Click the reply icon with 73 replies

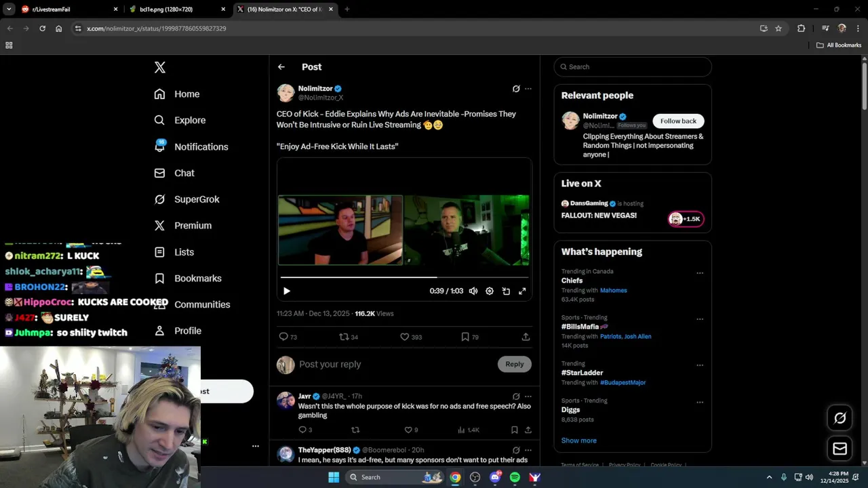pos(288,337)
